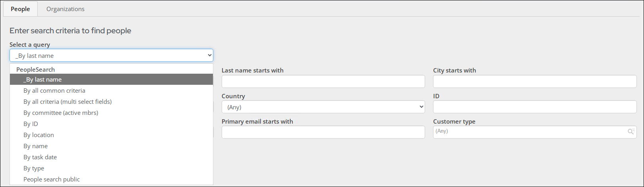Pick the By task date query
Screen dimensions: 644x187
pos(40,157)
